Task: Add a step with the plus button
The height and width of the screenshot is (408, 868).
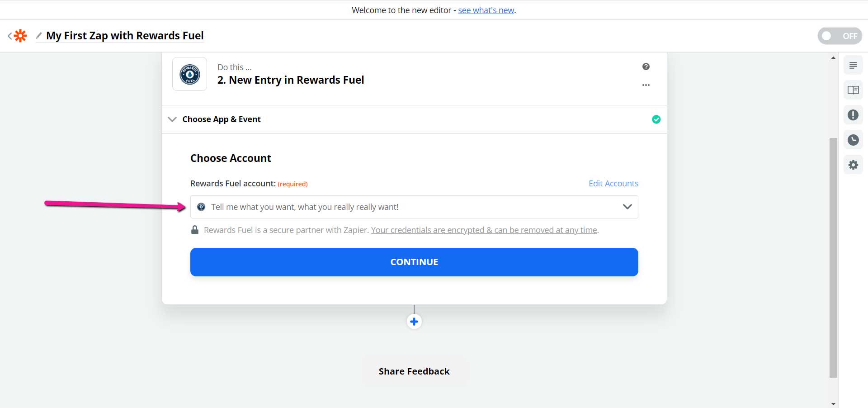Action: tap(414, 322)
